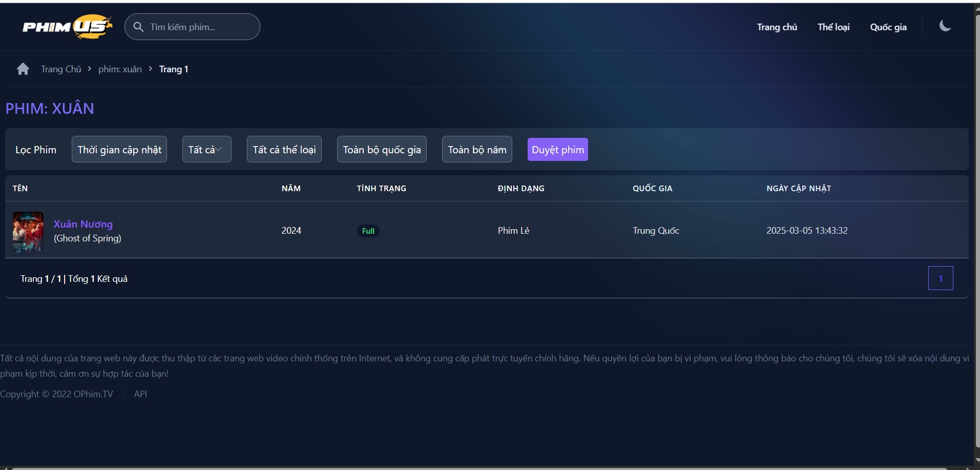Open the Xuân Nương title link
This screenshot has height=470, width=980.
pos(83,224)
